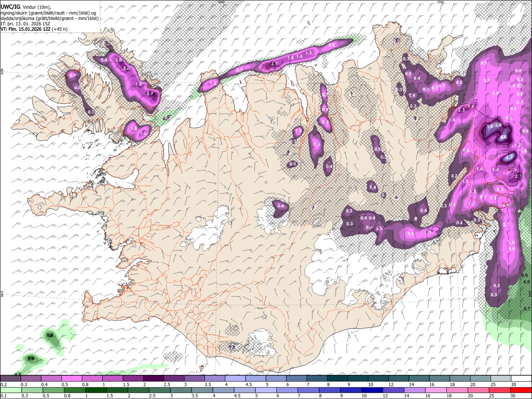The width and height of the screenshot is (532, 399).
Task: Select the 2–2.5 dark purple upper legend swatch
Action: [x=153, y=379]
